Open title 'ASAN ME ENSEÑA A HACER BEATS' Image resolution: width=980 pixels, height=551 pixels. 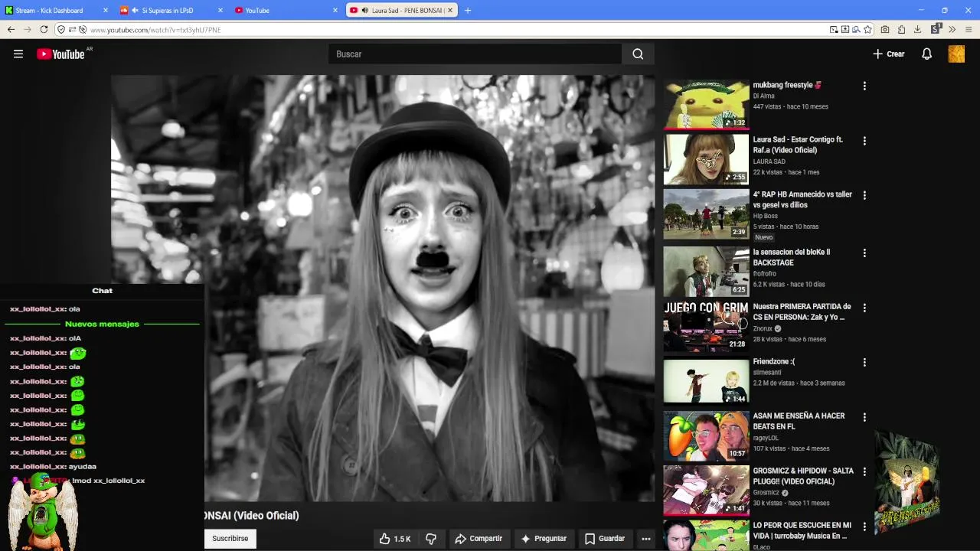[x=799, y=422]
